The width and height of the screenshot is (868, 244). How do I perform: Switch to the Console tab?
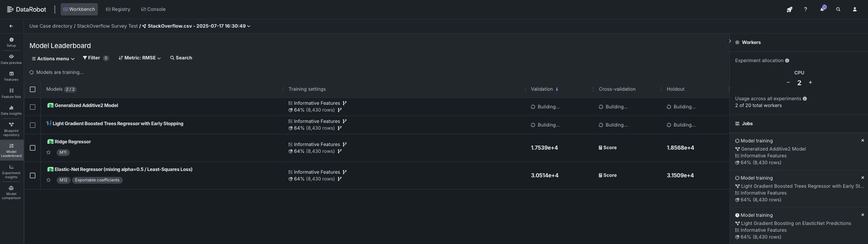(153, 9)
